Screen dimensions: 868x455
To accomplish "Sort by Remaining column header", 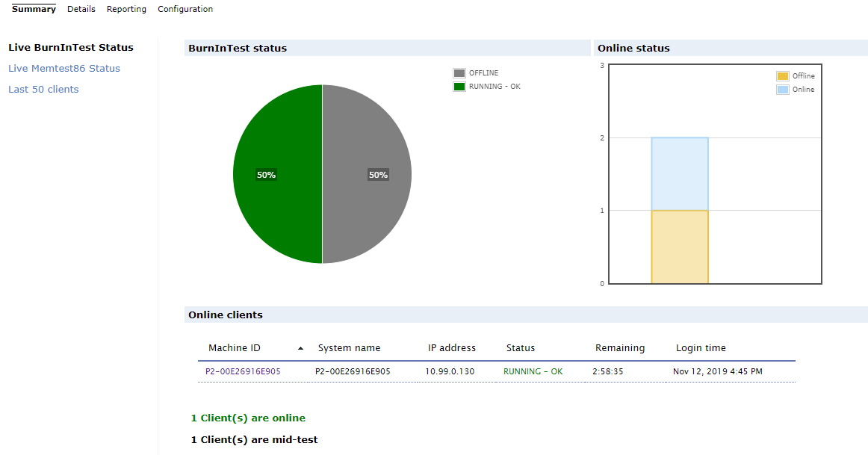I will pos(619,348).
